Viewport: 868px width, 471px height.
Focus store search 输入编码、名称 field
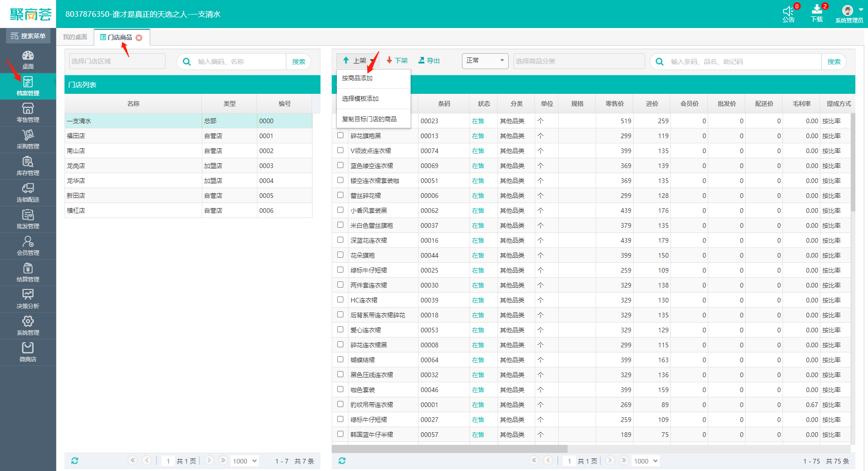pos(241,62)
